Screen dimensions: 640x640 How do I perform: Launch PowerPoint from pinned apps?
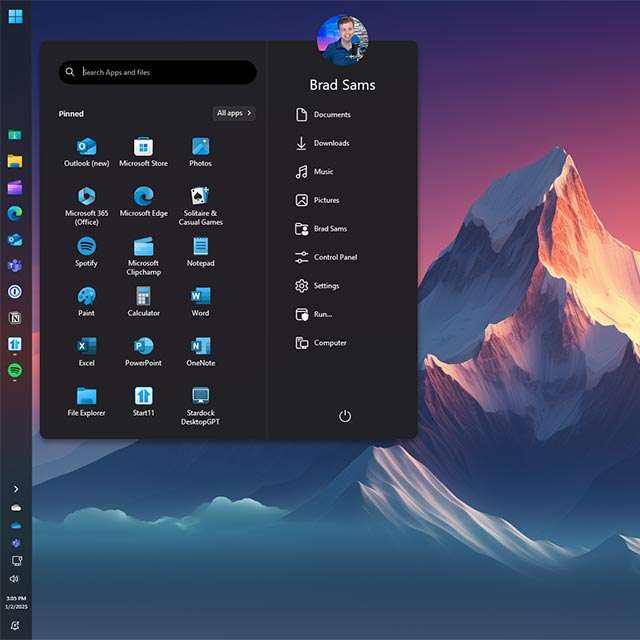[143, 351]
